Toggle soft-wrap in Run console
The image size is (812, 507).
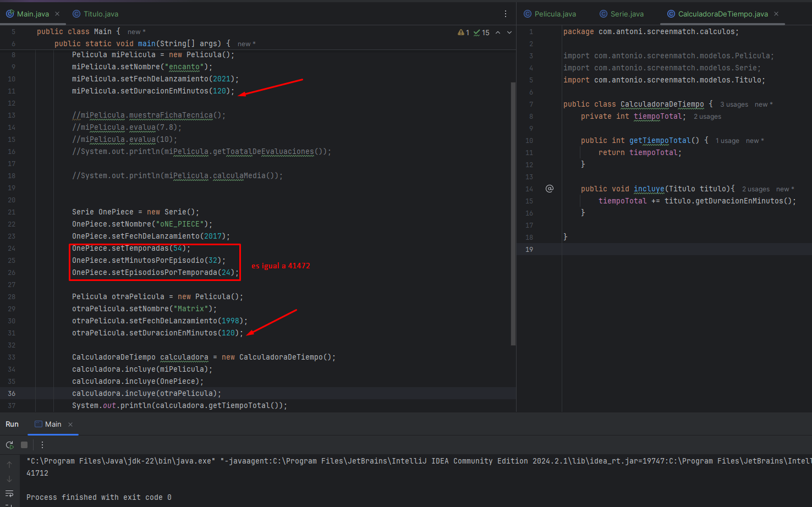[9, 494]
